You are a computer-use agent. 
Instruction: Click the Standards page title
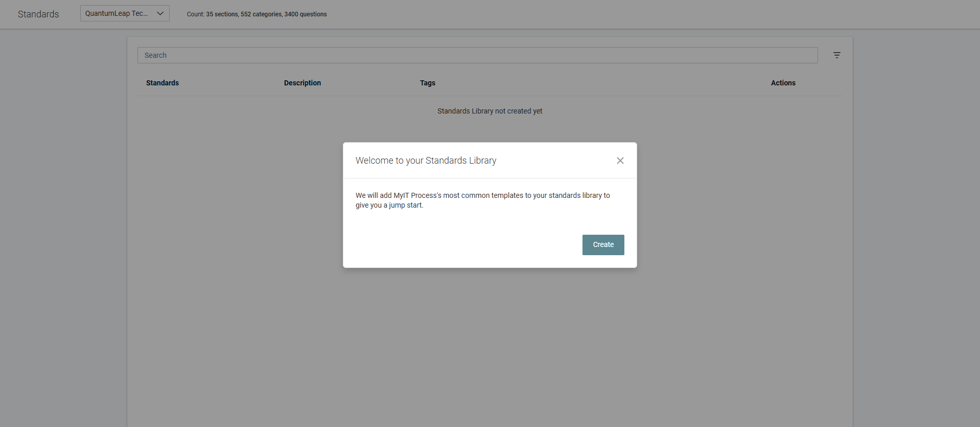[x=38, y=14]
